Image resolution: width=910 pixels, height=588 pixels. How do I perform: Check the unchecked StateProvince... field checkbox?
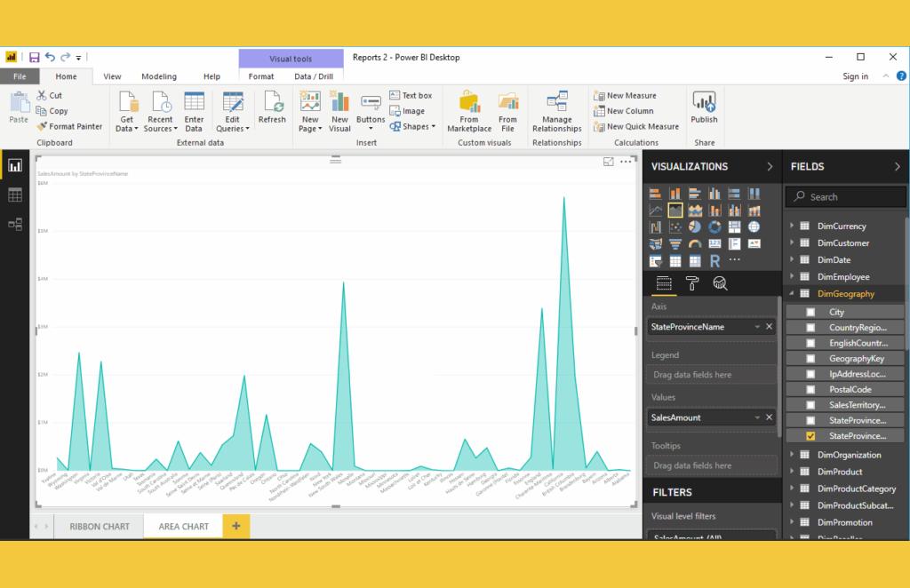[x=810, y=420]
